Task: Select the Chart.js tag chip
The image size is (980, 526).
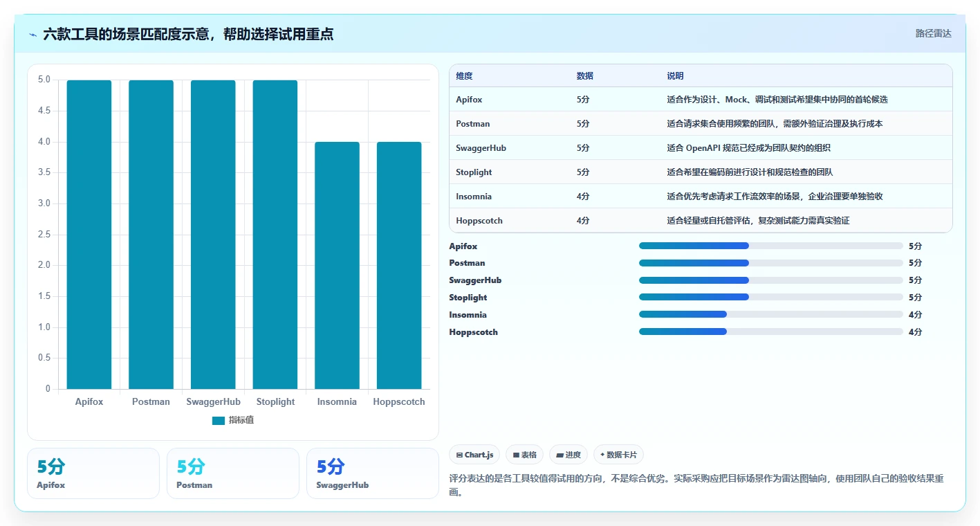Action: 475,455
